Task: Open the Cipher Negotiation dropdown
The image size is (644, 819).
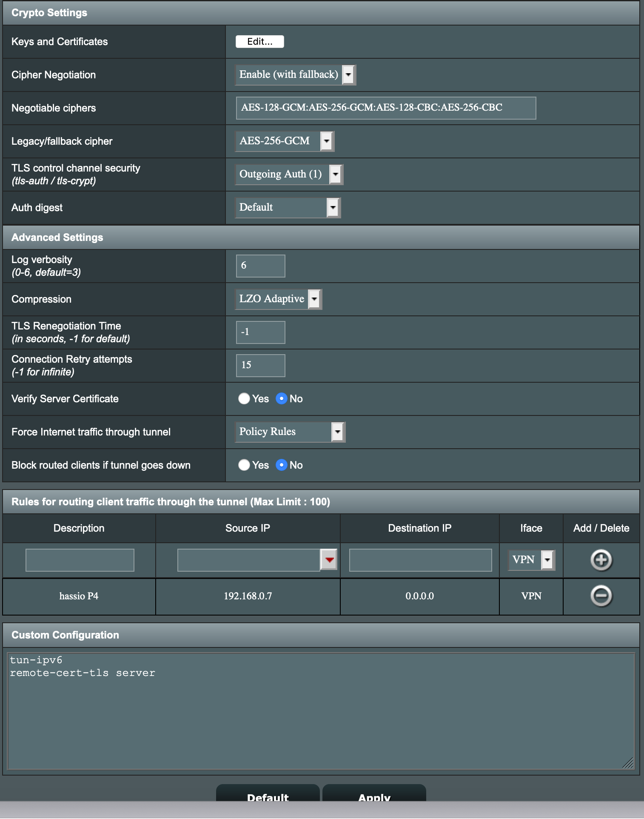Action: 295,75
